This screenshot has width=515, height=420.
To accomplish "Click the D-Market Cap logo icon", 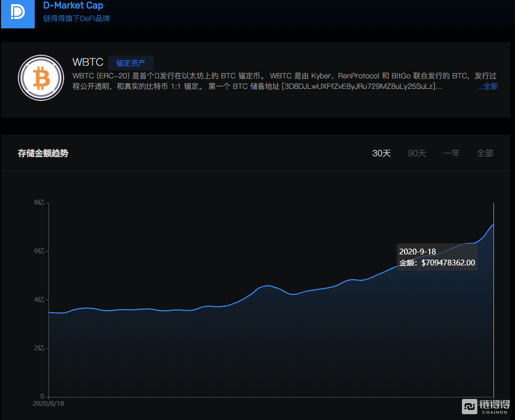I will click(x=18, y=14).
